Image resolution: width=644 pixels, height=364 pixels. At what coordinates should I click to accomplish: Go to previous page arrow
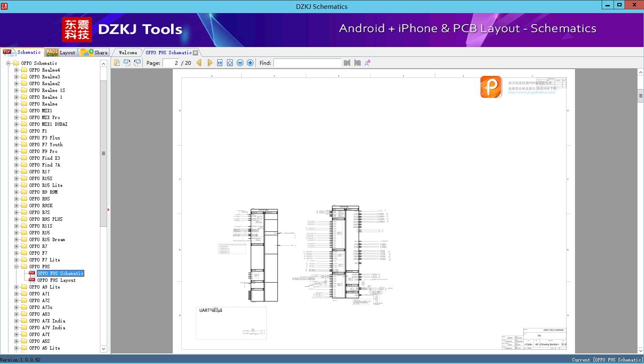(199, 63)
